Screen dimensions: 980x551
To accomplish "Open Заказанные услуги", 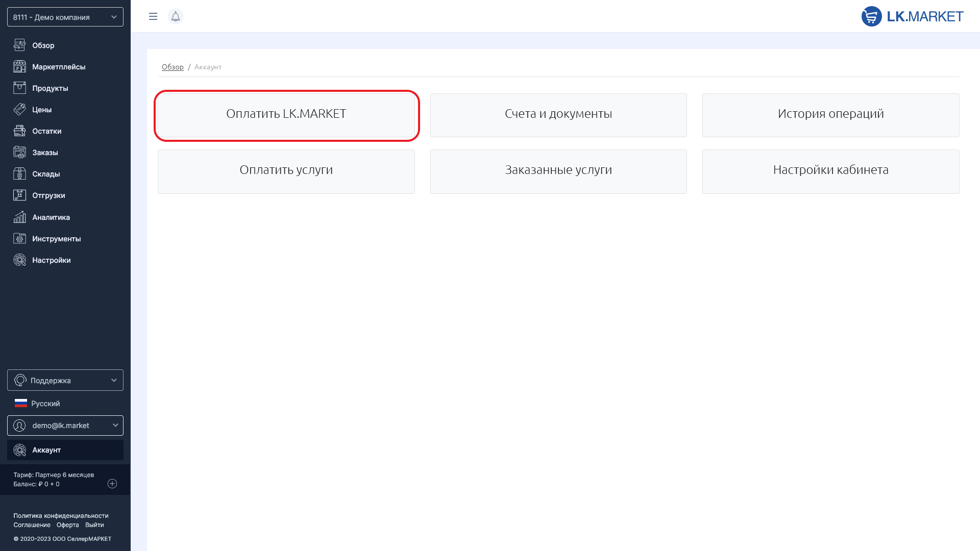I will tap(558, 171).
